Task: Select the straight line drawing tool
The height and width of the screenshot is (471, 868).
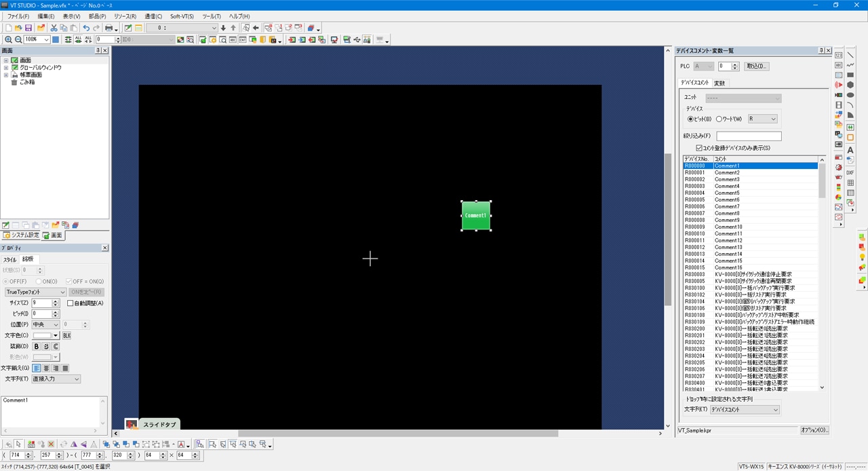Action: (850, 55)
